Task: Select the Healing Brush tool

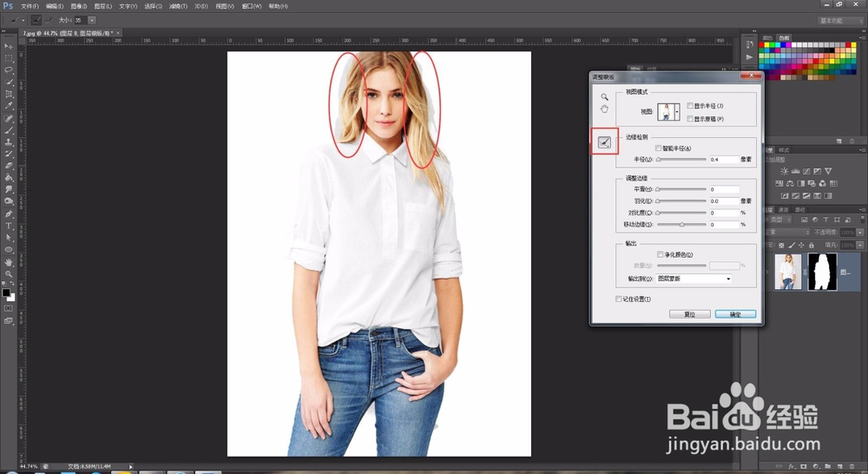Action: (x=9, y=118)
